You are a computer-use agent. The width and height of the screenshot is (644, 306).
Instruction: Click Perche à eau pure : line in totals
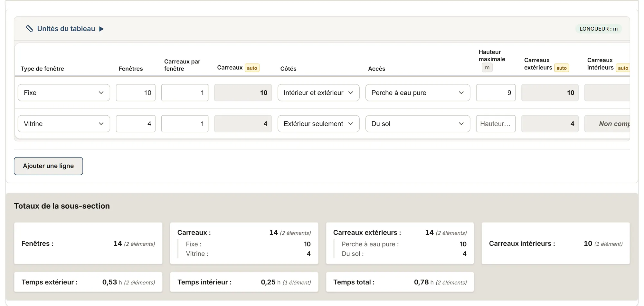[x=404, y=244]
